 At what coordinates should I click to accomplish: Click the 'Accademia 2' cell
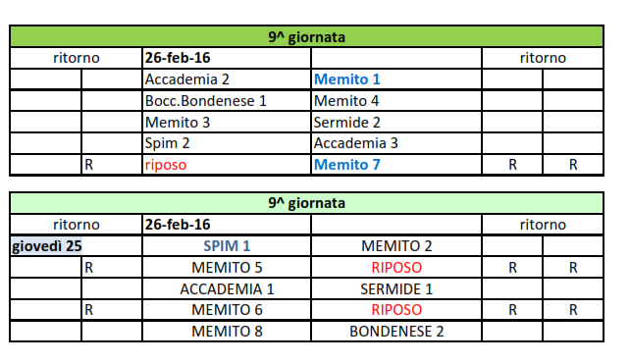pyautogui.click(x=227, y=79)
